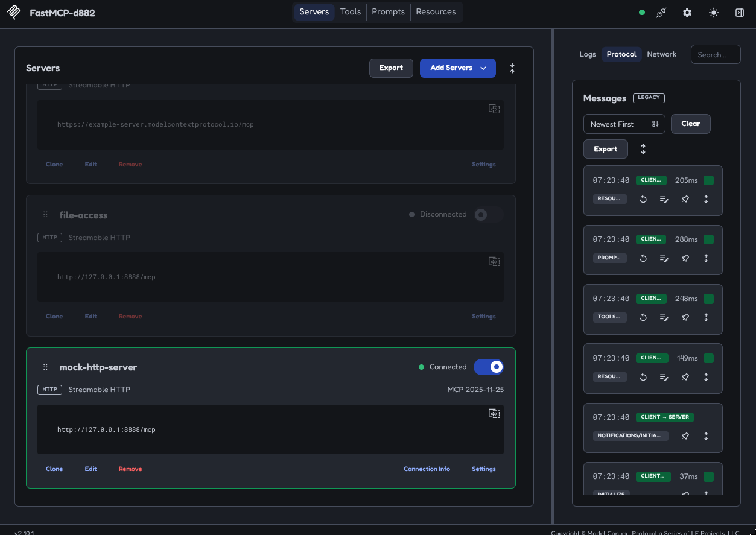Screen dimensions: 756x535
Task: Open Connection Info for mock-http-server
Action: 427,469
